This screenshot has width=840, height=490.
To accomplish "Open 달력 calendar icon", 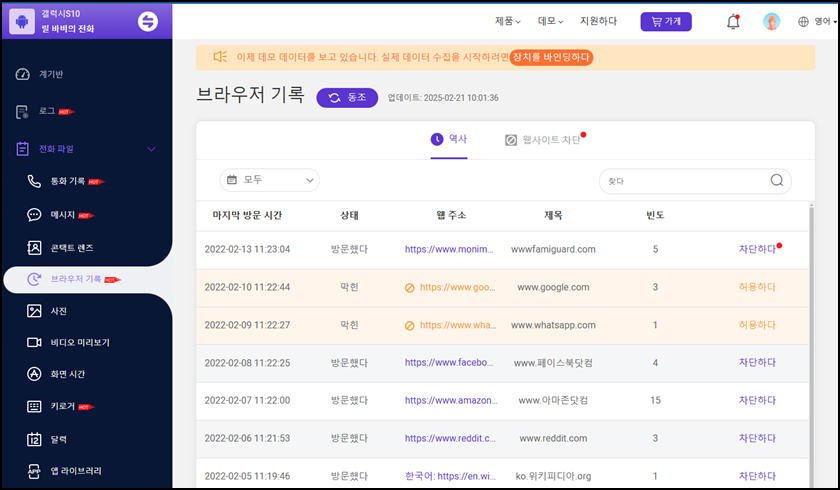I will [x=34, y=439].
